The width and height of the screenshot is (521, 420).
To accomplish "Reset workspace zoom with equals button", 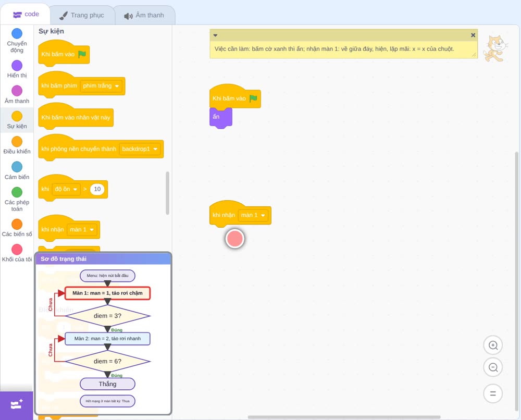I will coord(493,393).
